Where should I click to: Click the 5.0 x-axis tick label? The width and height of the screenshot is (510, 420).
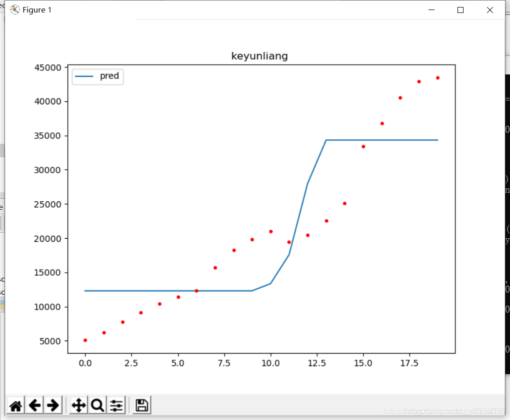178,363
